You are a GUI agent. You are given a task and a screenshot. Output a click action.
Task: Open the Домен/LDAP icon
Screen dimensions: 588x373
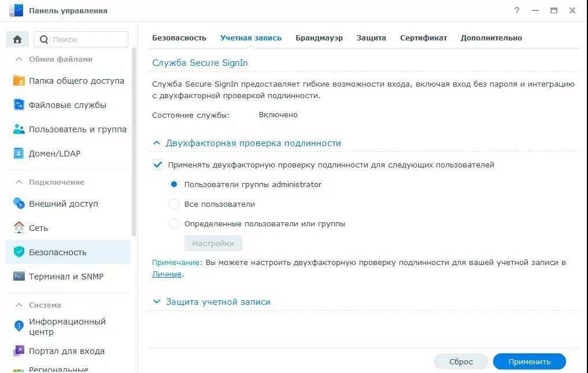pyautogui.click(x=19, y=154)
